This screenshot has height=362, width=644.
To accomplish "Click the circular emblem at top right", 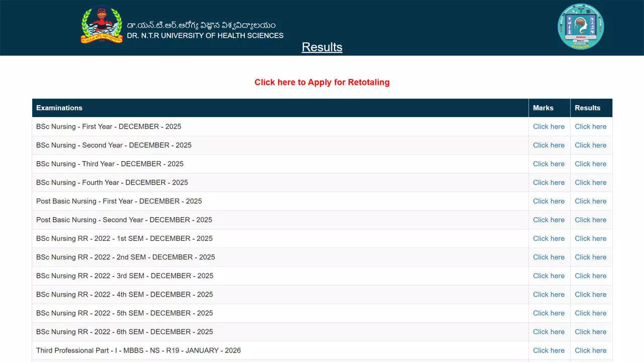I will pos(581,26).
